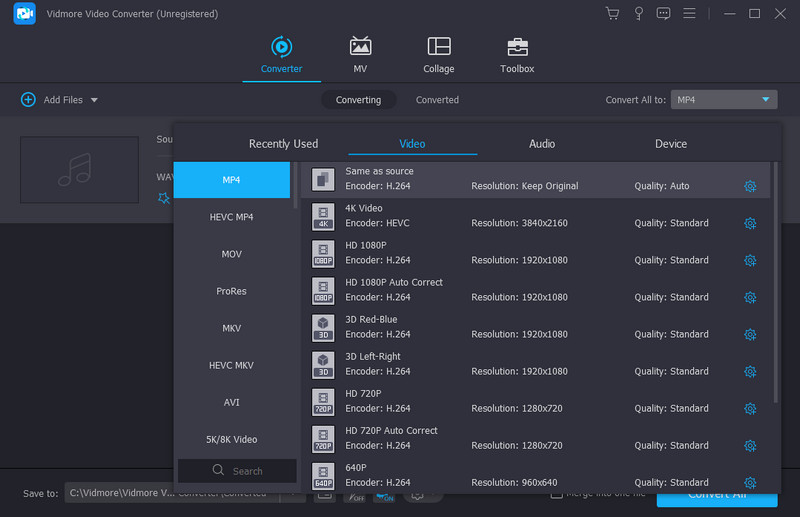
Task: Switch to the Device format tab
Action: click(670, 144)
